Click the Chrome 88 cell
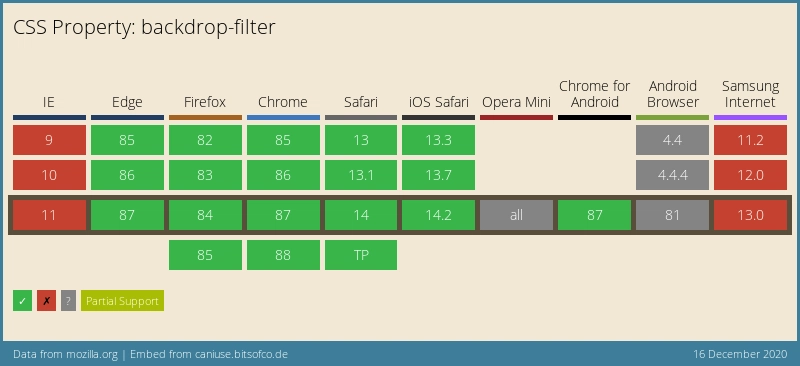This screenshot has width=800, height=366. 283,255
